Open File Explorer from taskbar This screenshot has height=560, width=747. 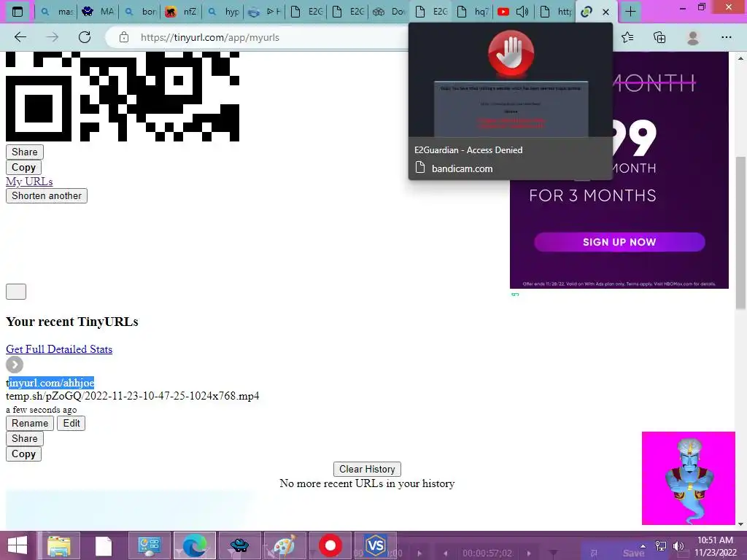(59, 545)
